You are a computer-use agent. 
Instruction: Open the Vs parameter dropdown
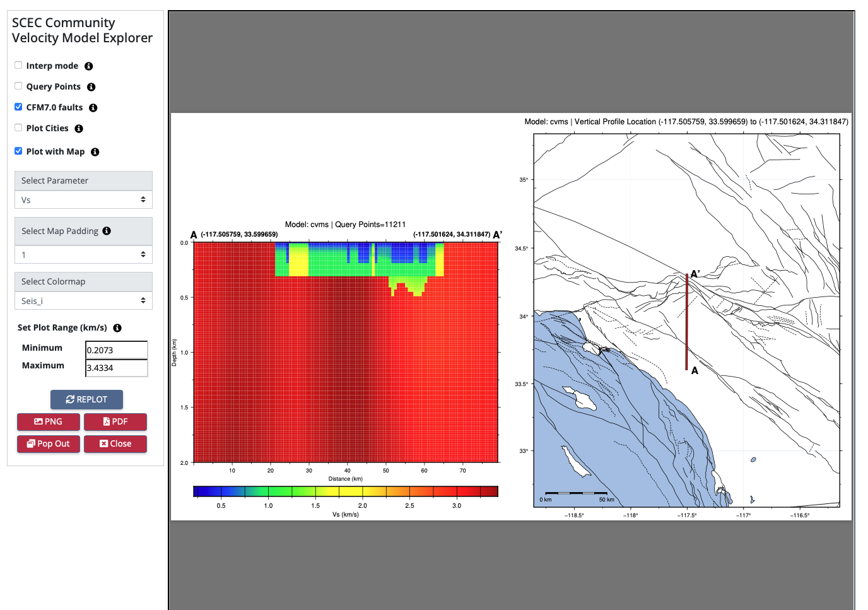click(x=83, y=200)
